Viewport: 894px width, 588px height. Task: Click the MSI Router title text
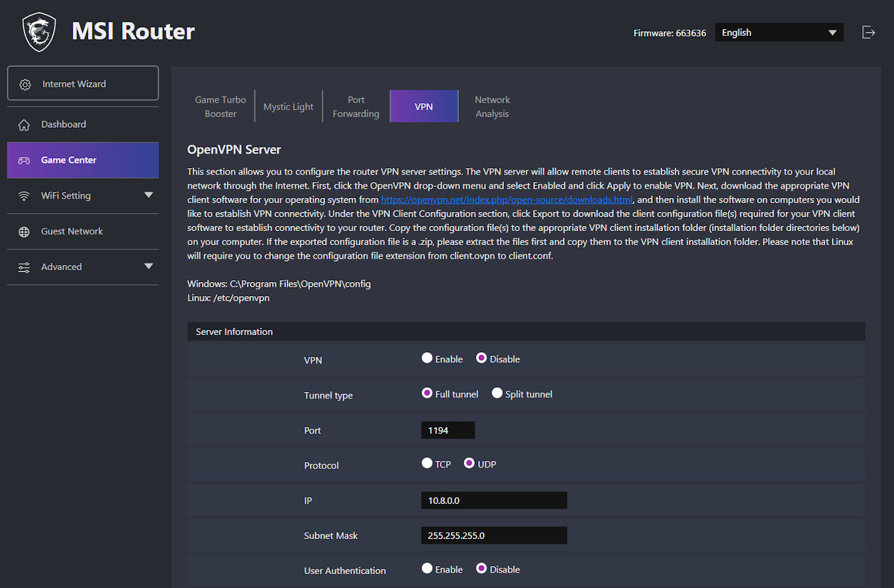pyautogui.click(x=133, y=31)
